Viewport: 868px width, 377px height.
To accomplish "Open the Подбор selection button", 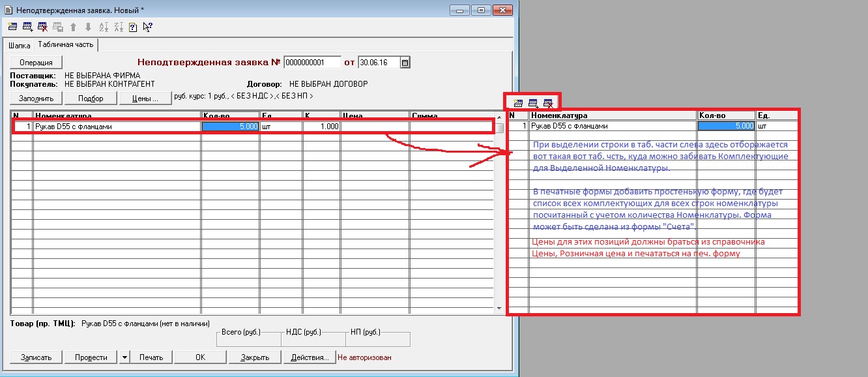I will [x=91, y=98].
